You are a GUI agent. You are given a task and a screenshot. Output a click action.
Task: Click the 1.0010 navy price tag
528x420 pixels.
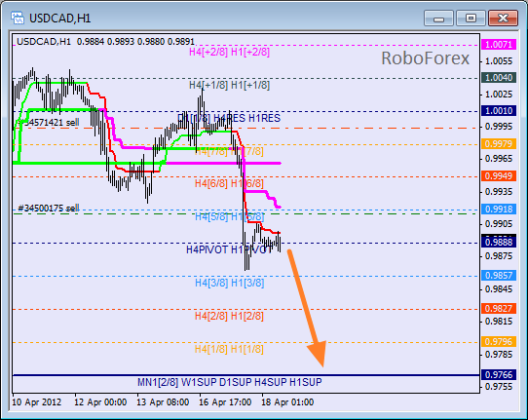pos(499,110)
